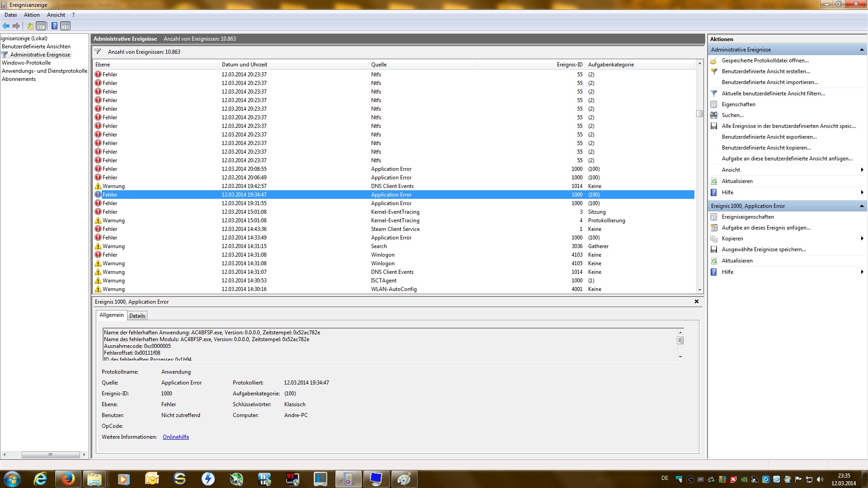Image resolution: width=868 pixels, height=488 pixels.
Task: Click the blue help question mark toolbar icon
Action: click(x=54, y=26)
